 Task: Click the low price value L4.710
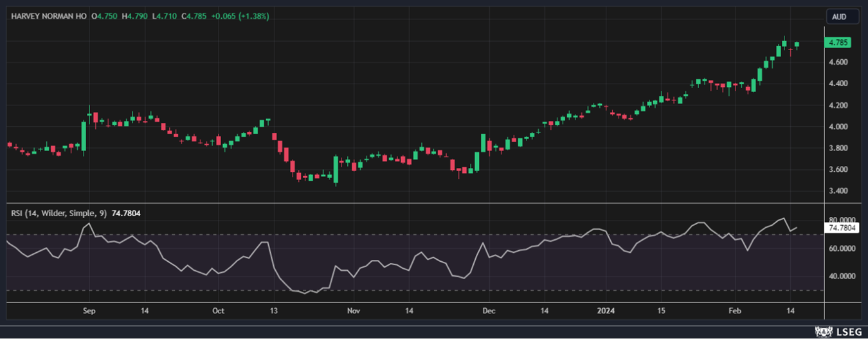(x=165, y=16)
